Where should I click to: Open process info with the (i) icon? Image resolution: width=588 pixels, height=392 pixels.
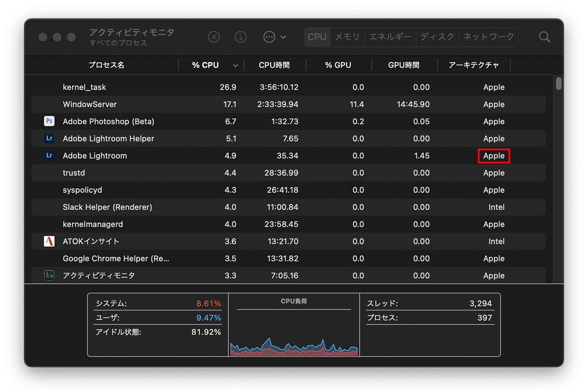pyautogui.click(x=241, y=37)
